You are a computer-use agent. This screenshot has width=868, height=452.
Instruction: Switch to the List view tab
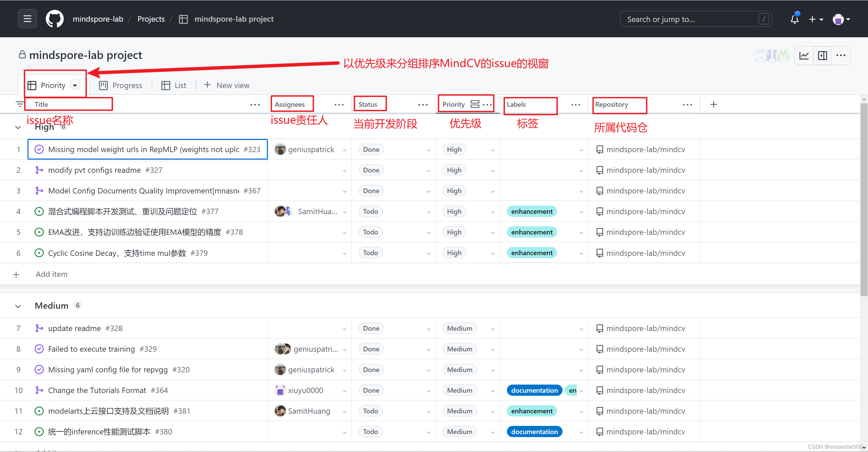[x=174, y=85]
